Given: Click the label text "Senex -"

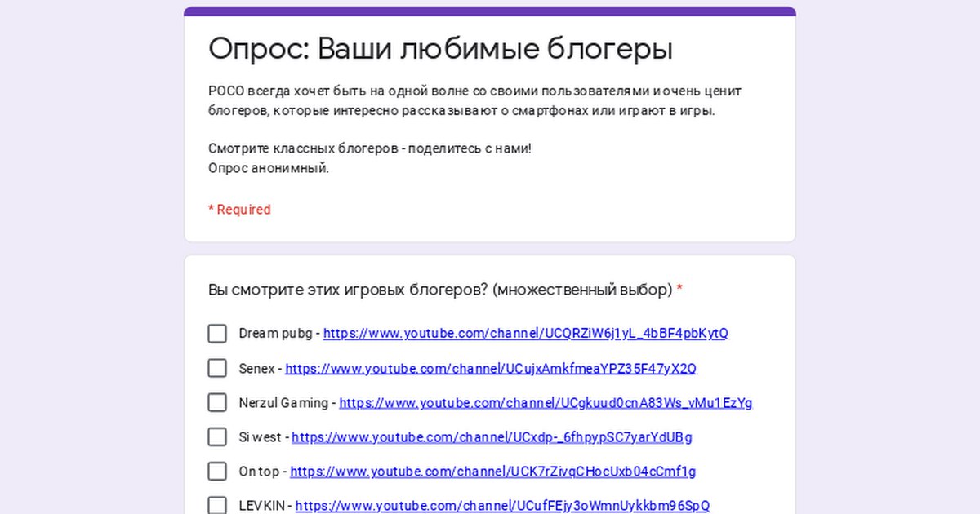Looking at the screenshot, I should point(261,368).
